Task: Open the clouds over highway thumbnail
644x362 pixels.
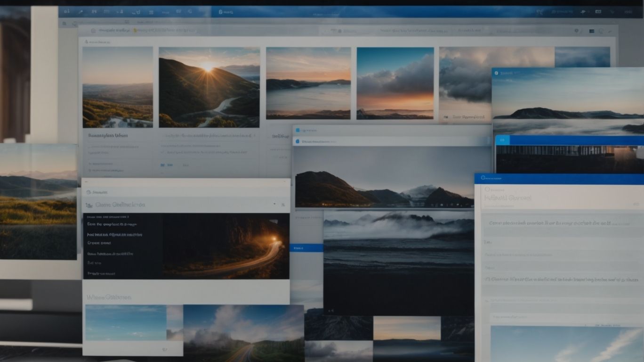Action: coord(243,333)
